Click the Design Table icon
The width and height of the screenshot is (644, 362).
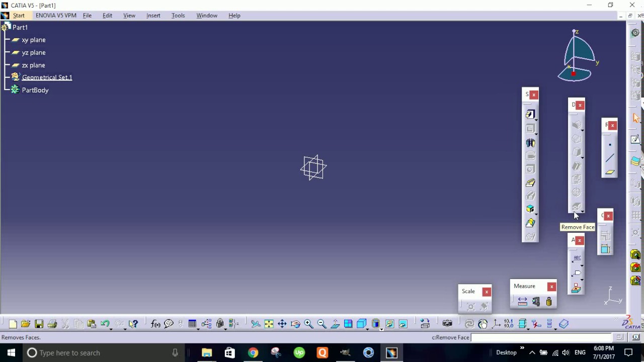(x=192, y=324)
